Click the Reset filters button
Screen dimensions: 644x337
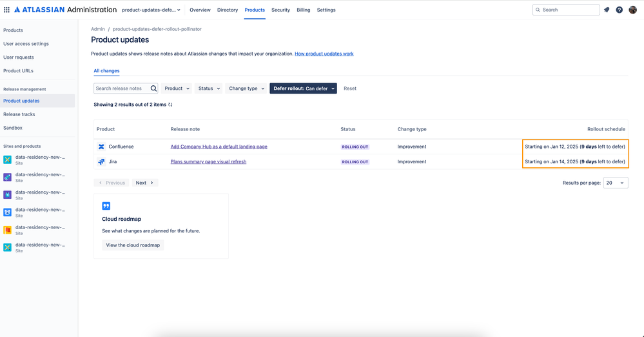(x=350, y=88)
